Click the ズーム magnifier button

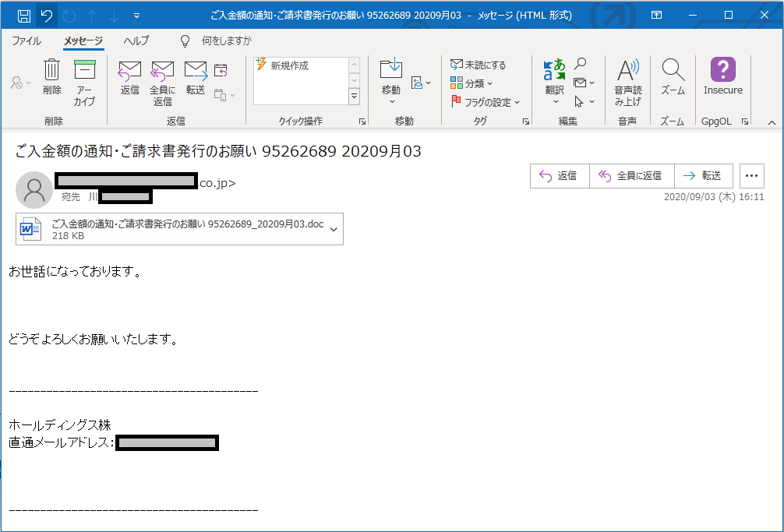(673, 76)
